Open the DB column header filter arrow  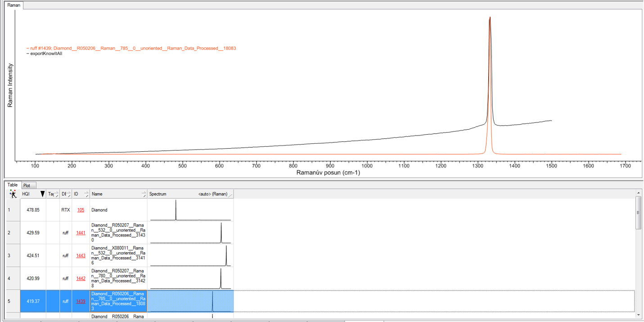pyautogui.click(x=69, y=194)
